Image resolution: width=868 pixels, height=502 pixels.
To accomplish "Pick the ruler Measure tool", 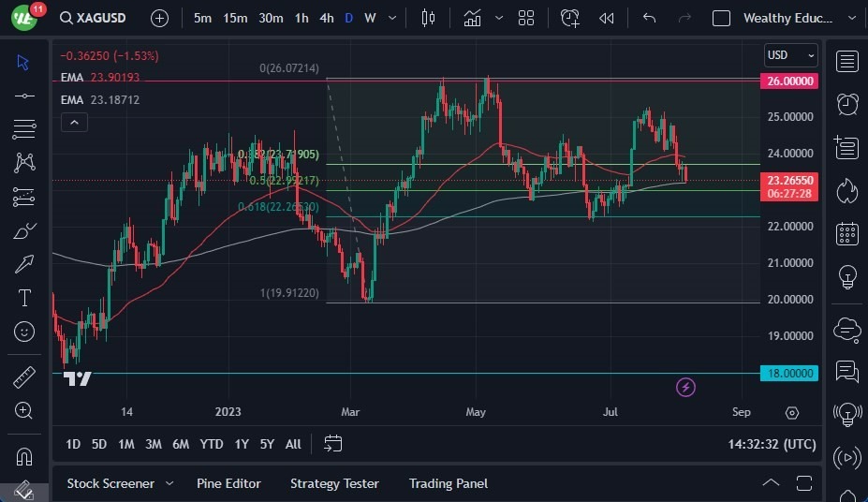I will (24, 377).
